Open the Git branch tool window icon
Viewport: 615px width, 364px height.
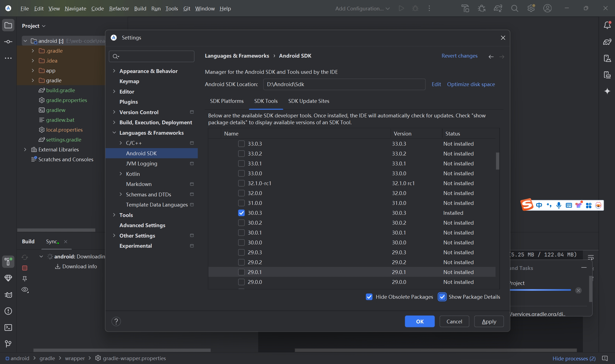8,344
